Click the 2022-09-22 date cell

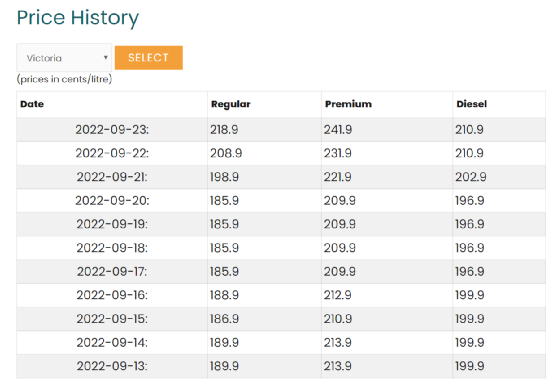(112, 153)
